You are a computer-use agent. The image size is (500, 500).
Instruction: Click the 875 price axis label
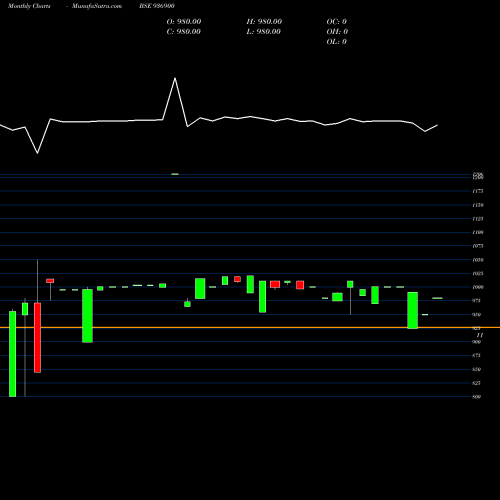point(477,355)
